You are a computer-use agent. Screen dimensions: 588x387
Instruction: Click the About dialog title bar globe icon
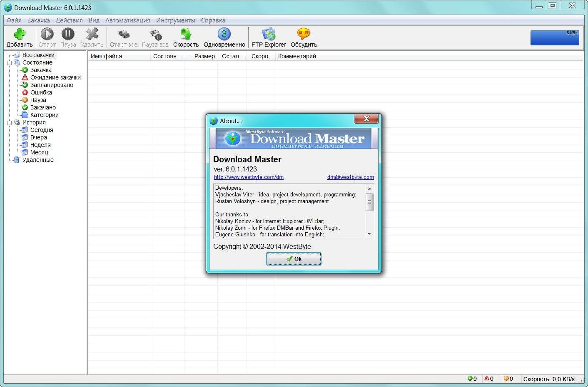(x=214, y=121)
